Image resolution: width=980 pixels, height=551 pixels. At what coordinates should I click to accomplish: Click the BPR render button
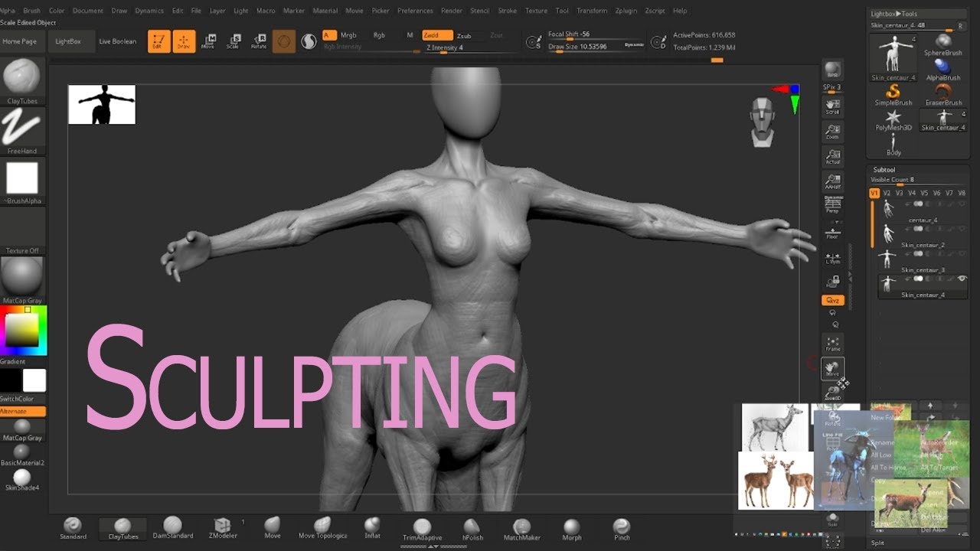[x=833, y=70]
